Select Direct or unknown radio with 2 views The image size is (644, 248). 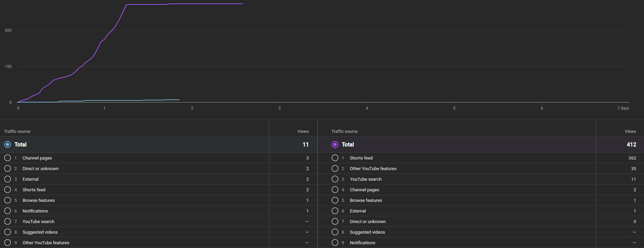coord(8,169)
